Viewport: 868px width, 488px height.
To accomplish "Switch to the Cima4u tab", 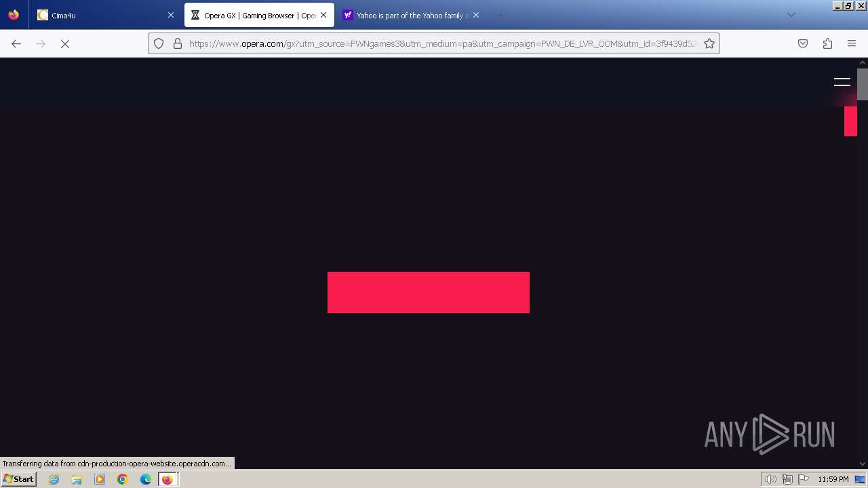I will point(106,15).
